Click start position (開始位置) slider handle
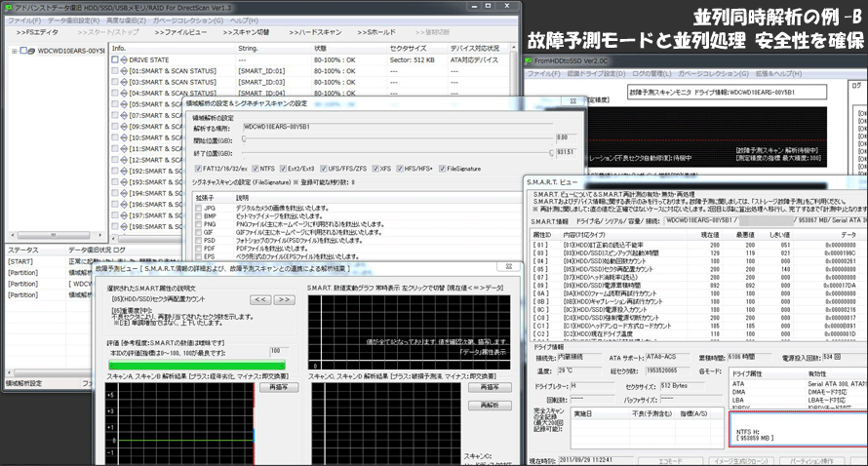Viewport: 868px width, 466px height. [x=244, y=139]
